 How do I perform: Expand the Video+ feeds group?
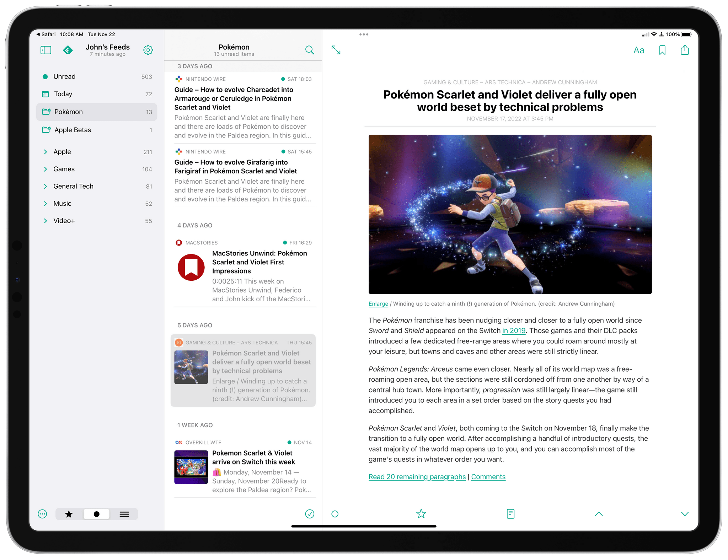coord(44,221)
